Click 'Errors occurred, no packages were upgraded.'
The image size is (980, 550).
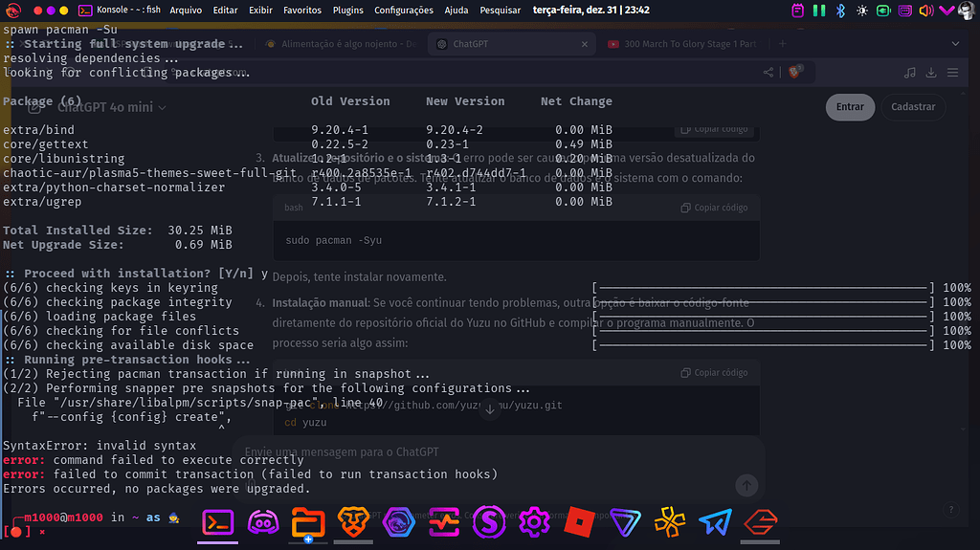click(x=157, y=489)
